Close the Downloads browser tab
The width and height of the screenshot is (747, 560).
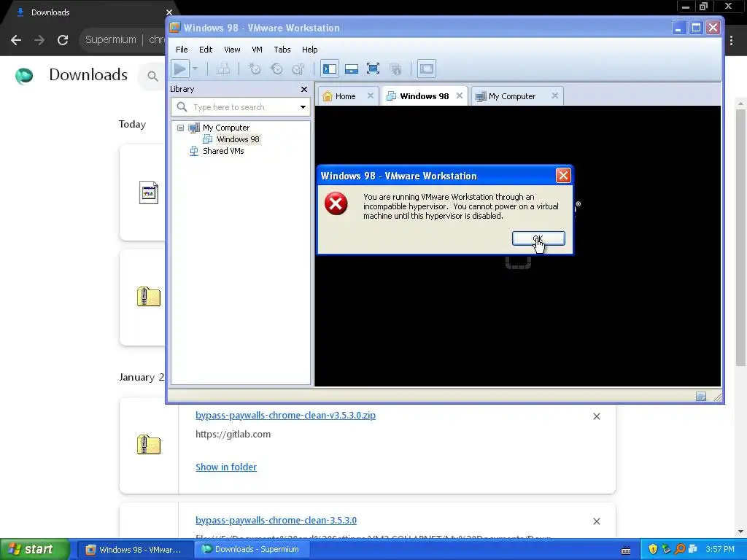pyautogui.click(x=169, y=12)
